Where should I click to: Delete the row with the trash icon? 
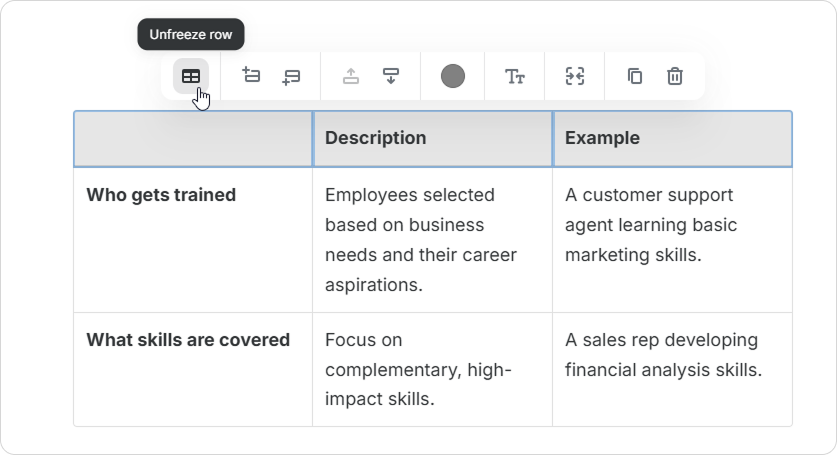pyautogui.click(x=675, y=76)
